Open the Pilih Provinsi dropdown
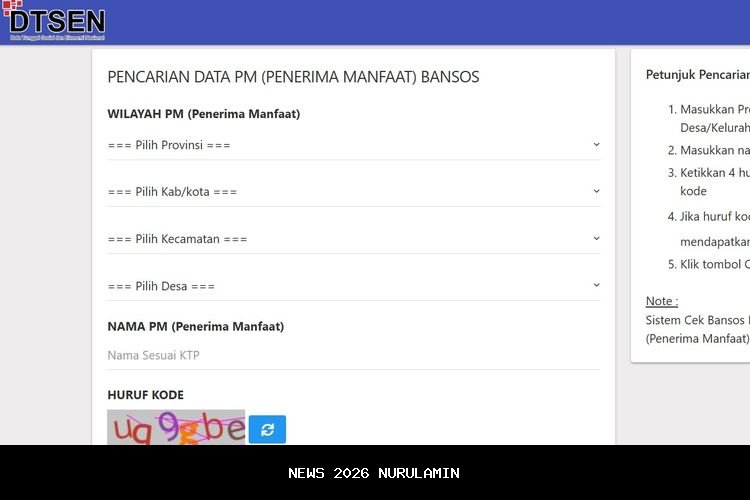Viewport: 750px width, 500px height. [x=354, y=145]
